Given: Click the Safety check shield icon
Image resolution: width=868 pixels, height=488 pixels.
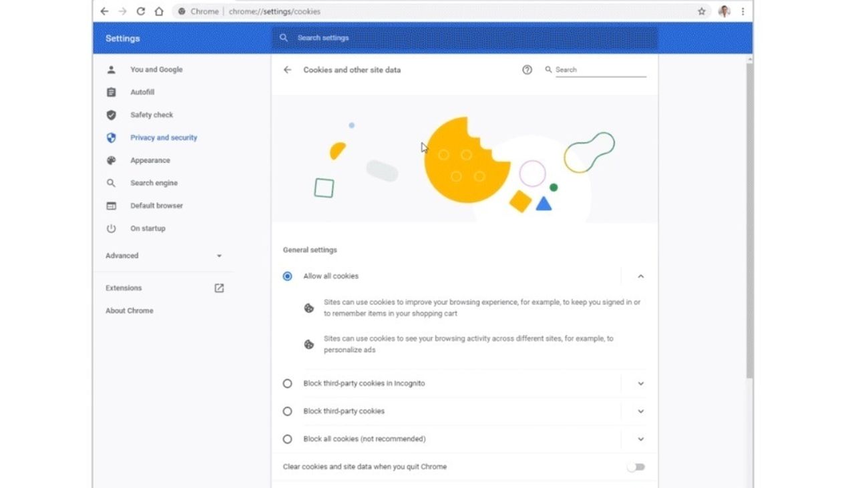Looking at the screenshot, I should point(111,115).
